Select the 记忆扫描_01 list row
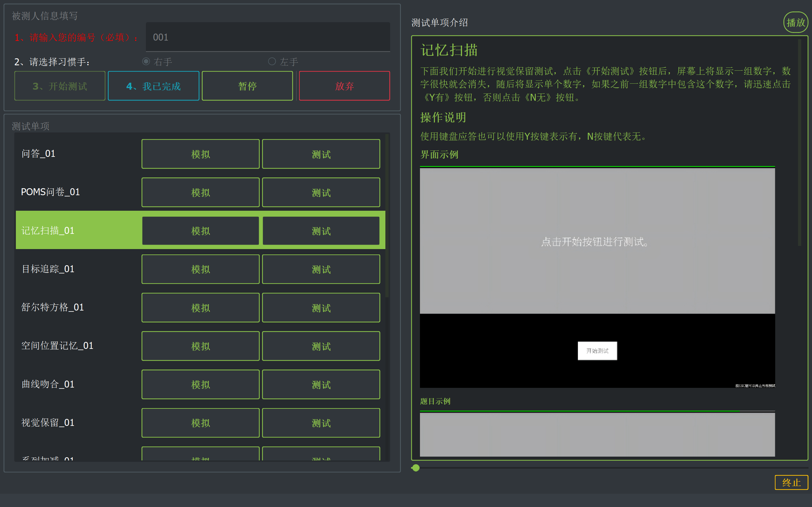The height and width of the screenshot is (507, 812). tap(77, 230)
